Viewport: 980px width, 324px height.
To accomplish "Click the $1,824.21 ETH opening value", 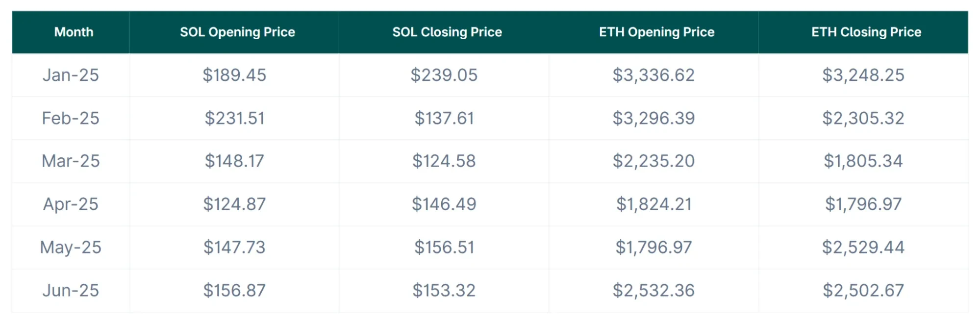I will coord(653,204).
